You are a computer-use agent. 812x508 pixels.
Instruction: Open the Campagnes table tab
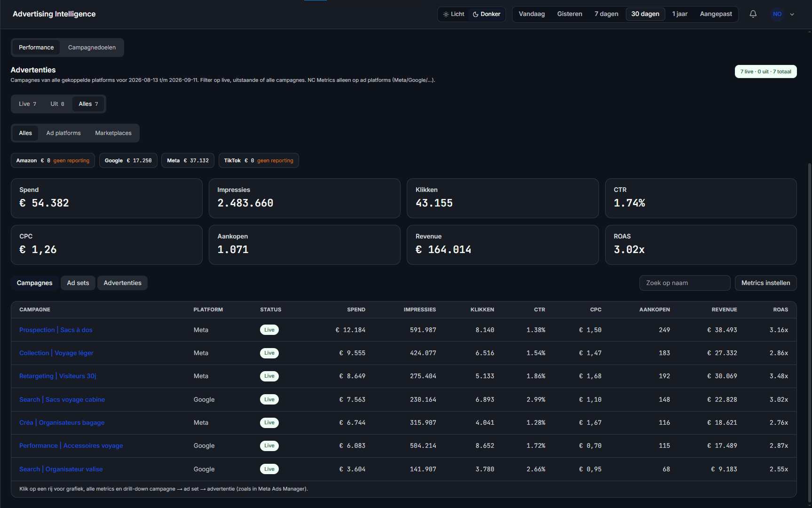click(34, 283)
